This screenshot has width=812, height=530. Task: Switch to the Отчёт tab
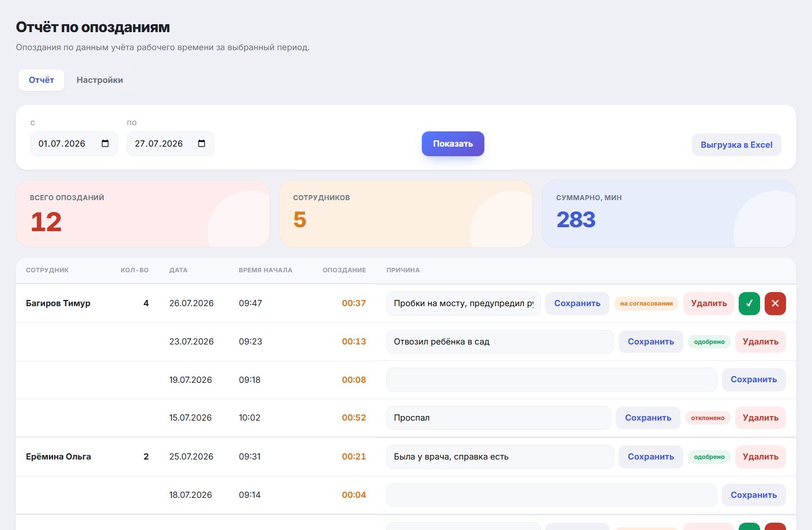42,80
